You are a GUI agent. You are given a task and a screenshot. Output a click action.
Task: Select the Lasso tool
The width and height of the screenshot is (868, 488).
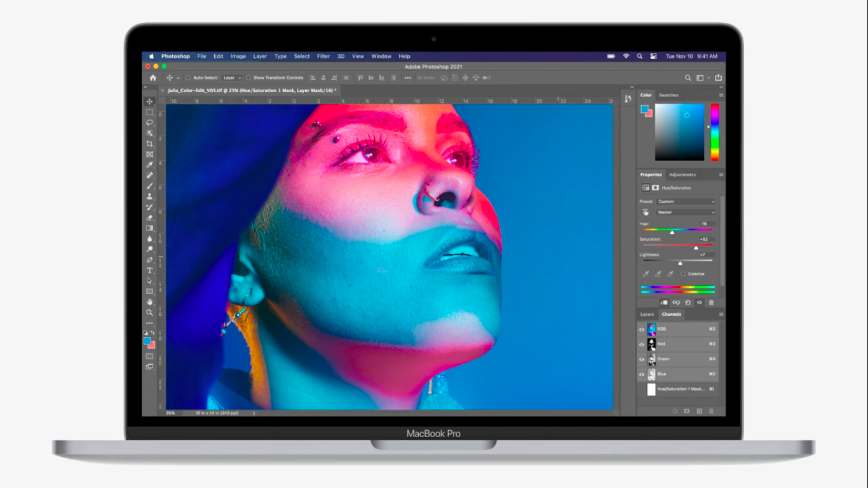(150, 123)
